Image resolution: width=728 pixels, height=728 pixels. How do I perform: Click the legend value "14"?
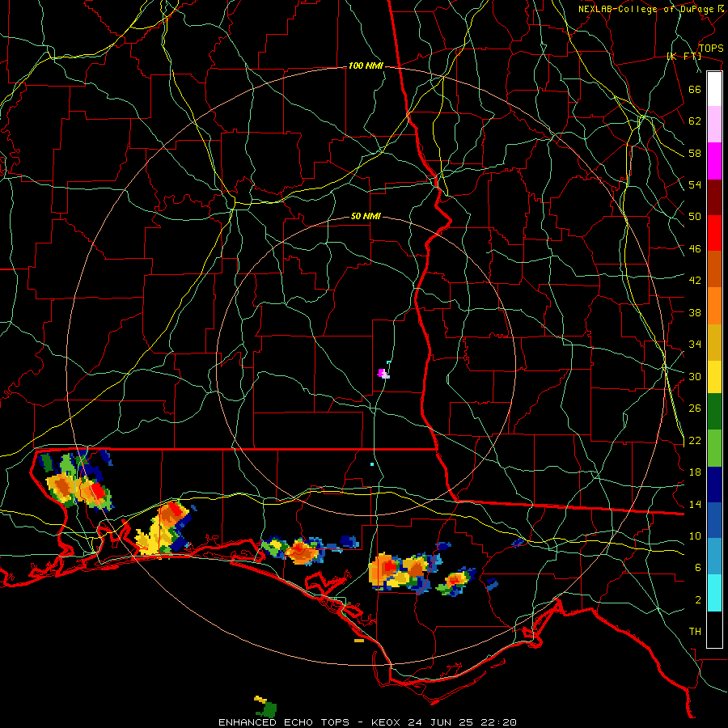(695, 504)
